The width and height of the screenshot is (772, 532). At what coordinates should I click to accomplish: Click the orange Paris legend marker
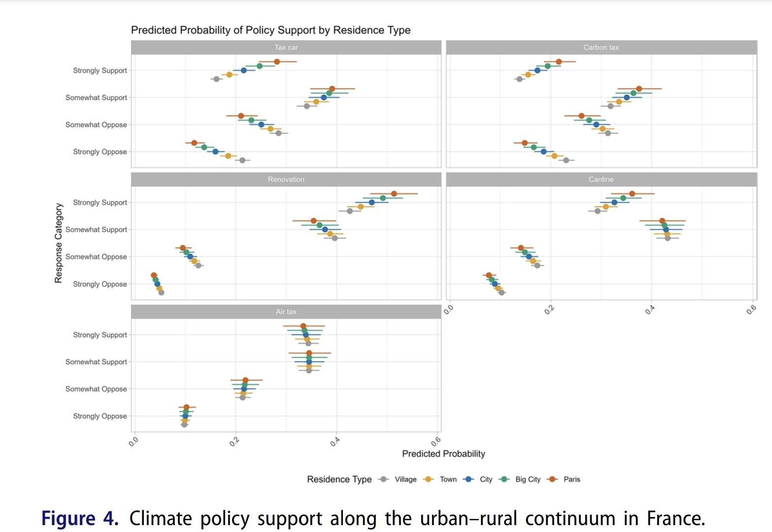click(x=552, y=479)
